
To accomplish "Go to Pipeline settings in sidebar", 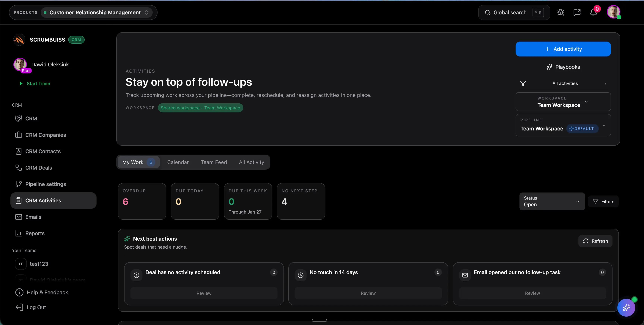I will [x=45, y=184].
